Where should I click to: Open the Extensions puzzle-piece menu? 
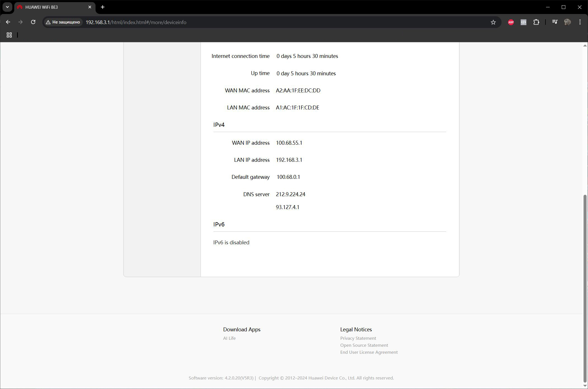[x=536, y=22]
